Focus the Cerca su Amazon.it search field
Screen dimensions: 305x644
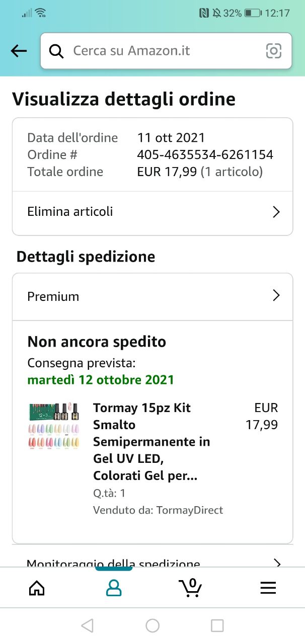click(x=161, y=51)
